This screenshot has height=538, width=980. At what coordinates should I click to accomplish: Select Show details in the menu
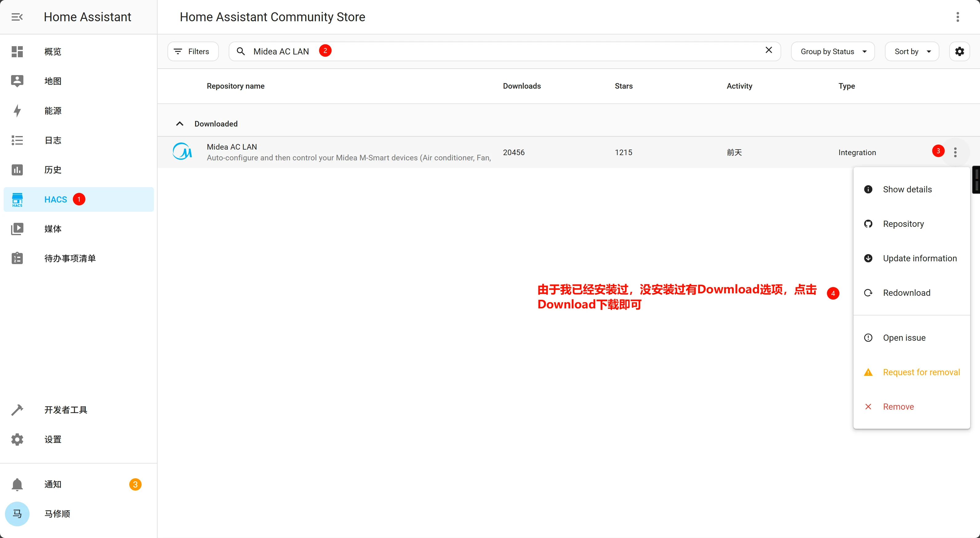(x=912, y=190)
